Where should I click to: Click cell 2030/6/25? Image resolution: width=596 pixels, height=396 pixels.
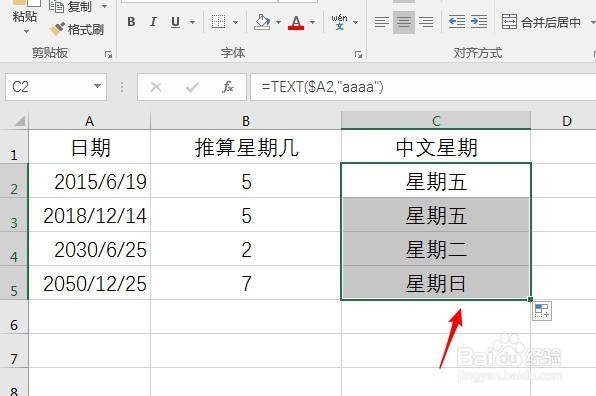90,249
